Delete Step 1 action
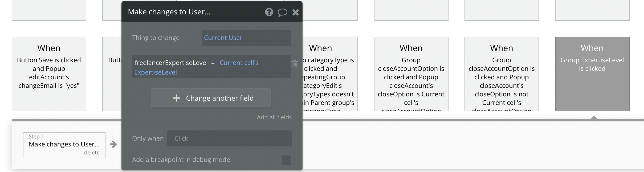Image resolution: width=644 pixels, height=172 pixels. [x=92, y=153]
